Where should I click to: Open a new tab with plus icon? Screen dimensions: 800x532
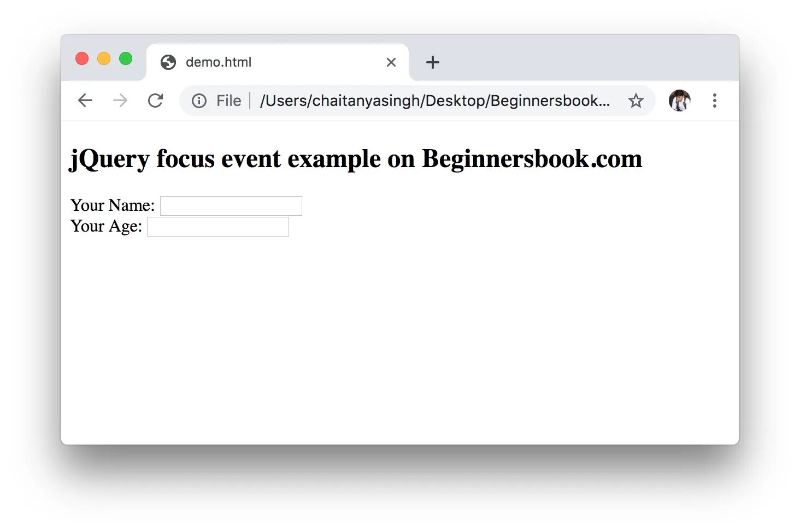coord(433,62)
